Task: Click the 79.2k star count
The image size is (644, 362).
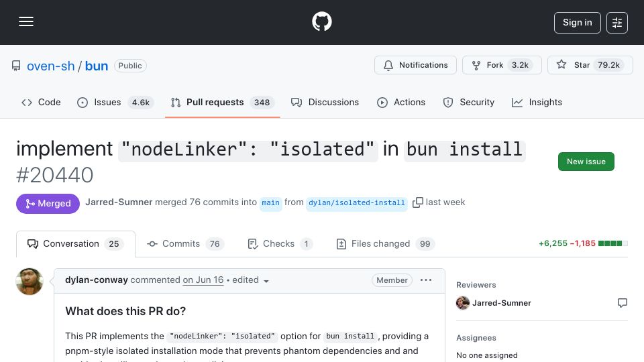Action: tap(608, 65)
